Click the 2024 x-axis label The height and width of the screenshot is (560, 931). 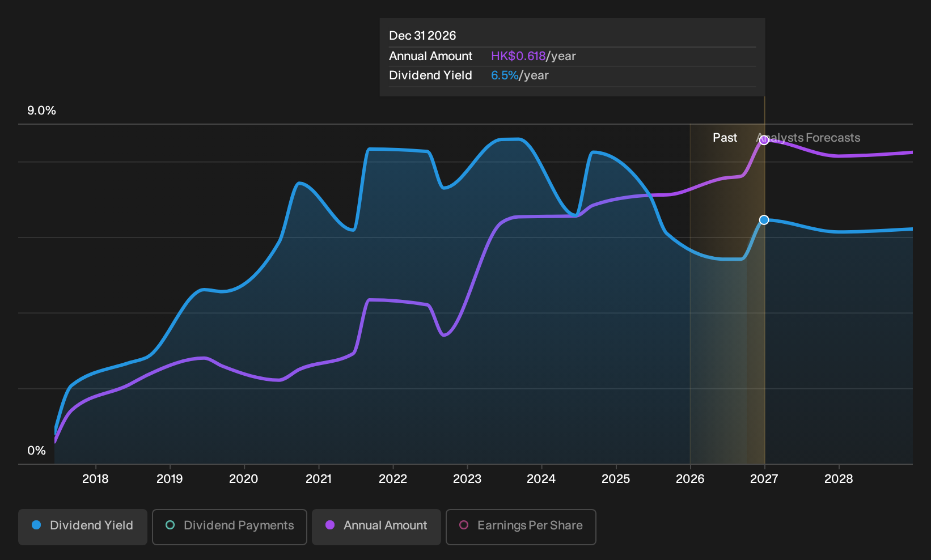[541, 479]
